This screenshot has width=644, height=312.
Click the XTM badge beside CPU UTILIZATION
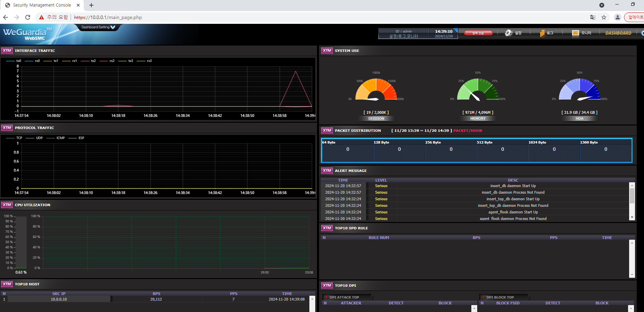pos(7,205)
